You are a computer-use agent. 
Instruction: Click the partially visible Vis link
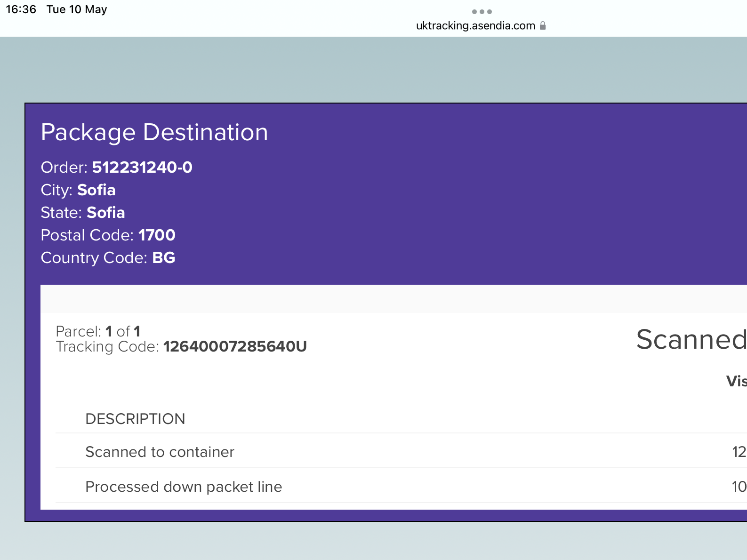736,381
